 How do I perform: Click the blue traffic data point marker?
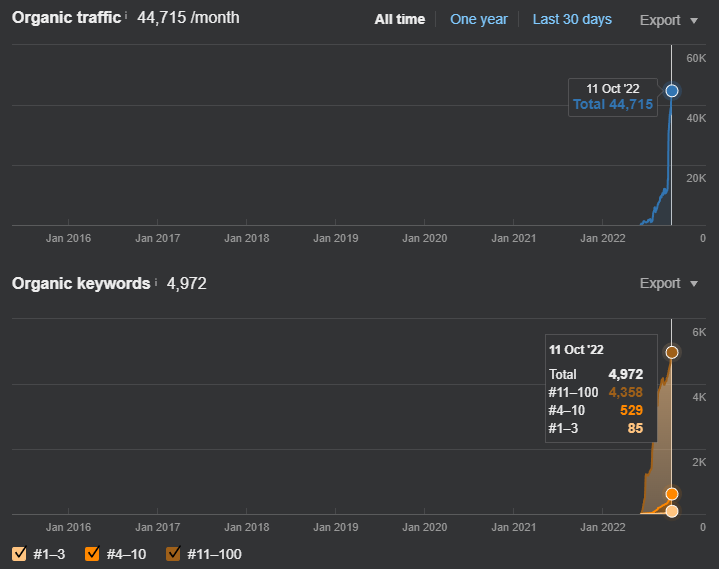[672, 91]
